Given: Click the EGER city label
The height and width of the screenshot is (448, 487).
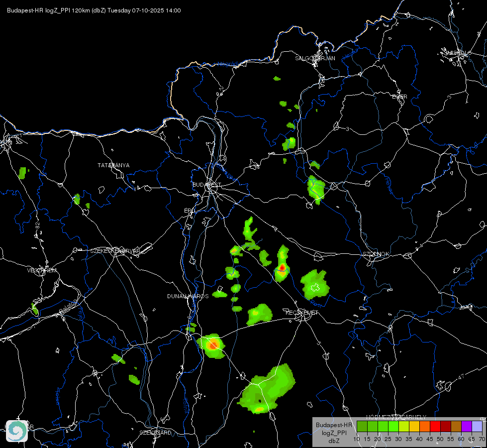Looking at the screenshot, I should [399, 97].
